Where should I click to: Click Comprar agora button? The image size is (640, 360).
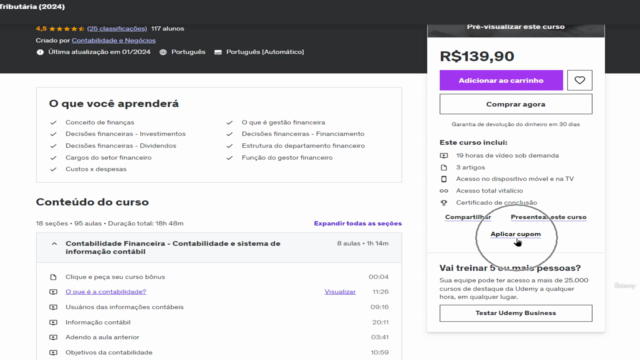pos(516,104)
